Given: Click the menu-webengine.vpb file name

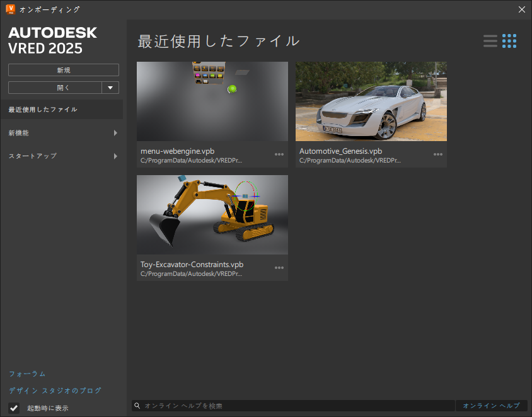Looking at the screenshot, I should tap(178, 151).
